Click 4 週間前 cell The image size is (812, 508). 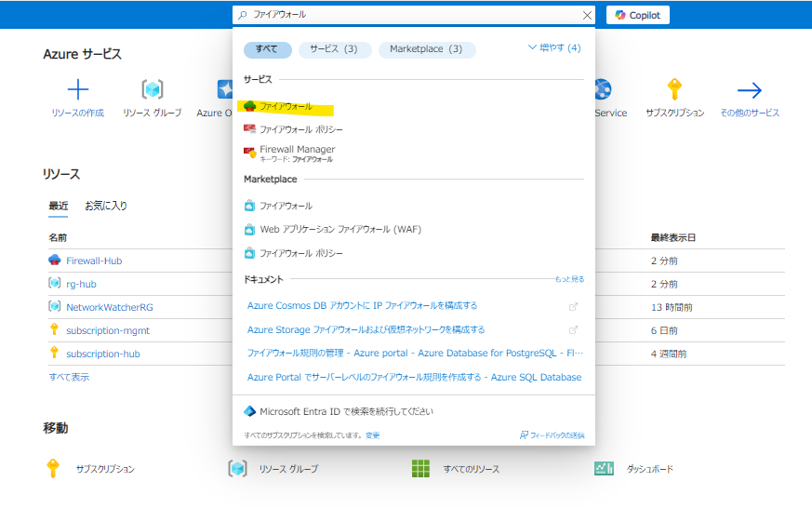669,354
